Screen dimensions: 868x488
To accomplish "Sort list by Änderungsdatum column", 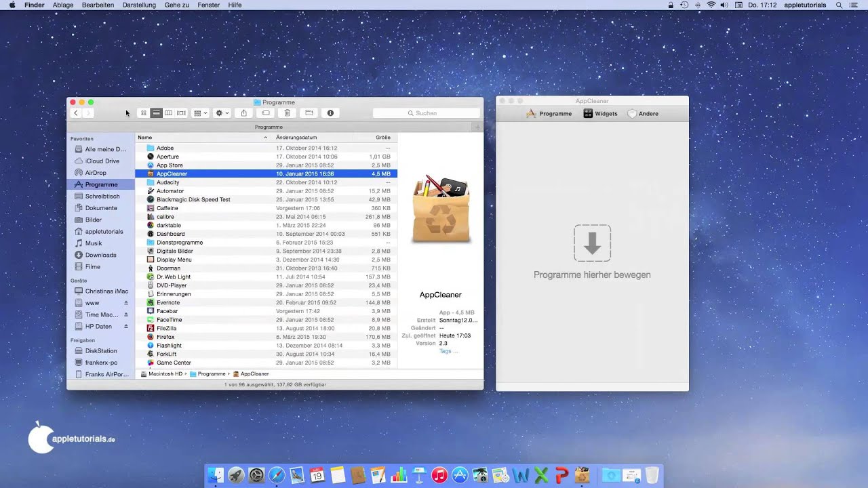I will click(x=312, y=138).
